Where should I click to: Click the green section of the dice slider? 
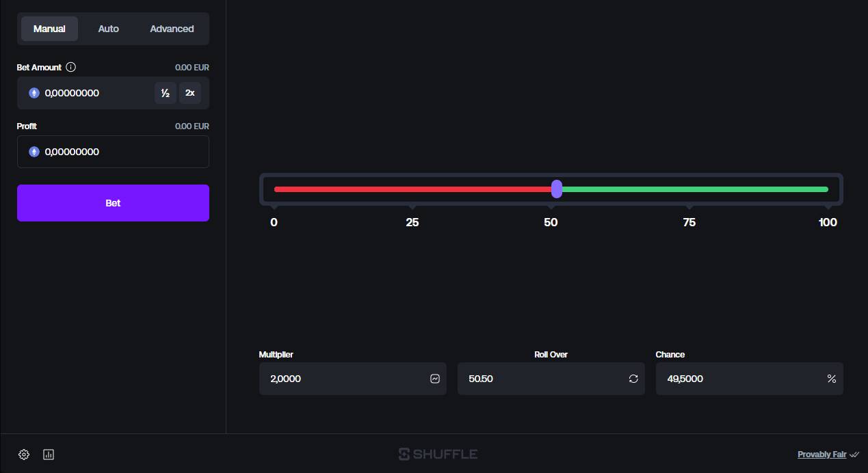[x=695, y=189]
